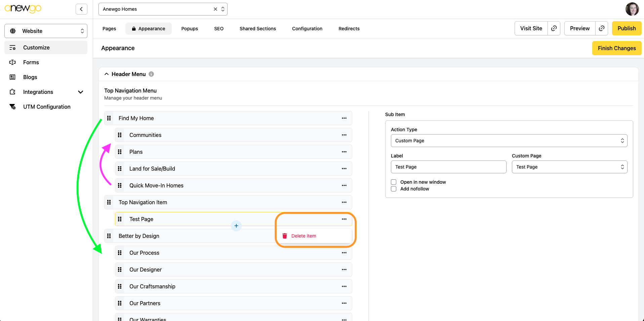Check the Add nofollow option

click(394, 189)
